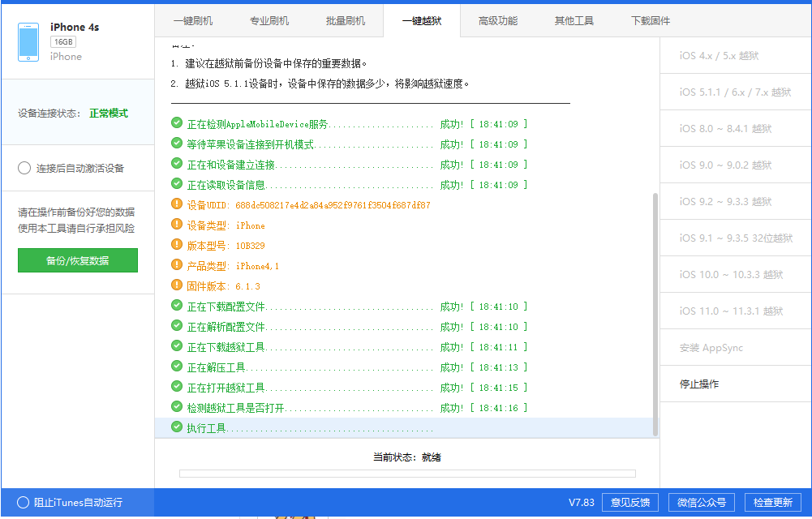Click the iPhone 4s device name
The height and width of the screenshot is (519, 812).
point(75,27)
